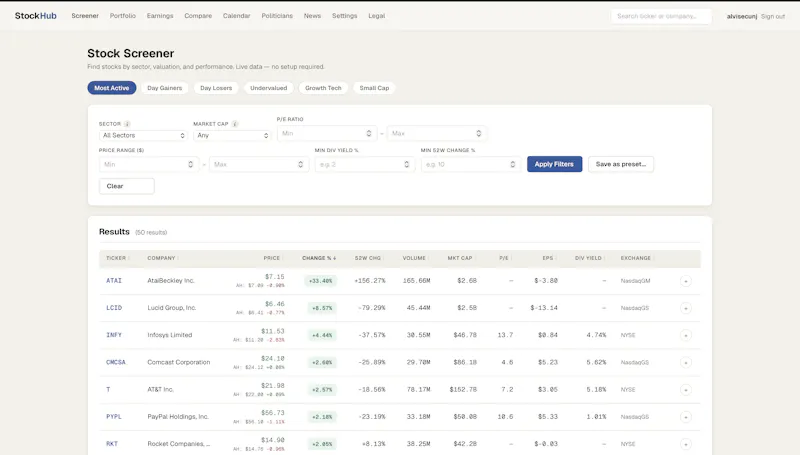Click Save as preset button
Viewport: 800px width, 455px height.
click(621, 164)
